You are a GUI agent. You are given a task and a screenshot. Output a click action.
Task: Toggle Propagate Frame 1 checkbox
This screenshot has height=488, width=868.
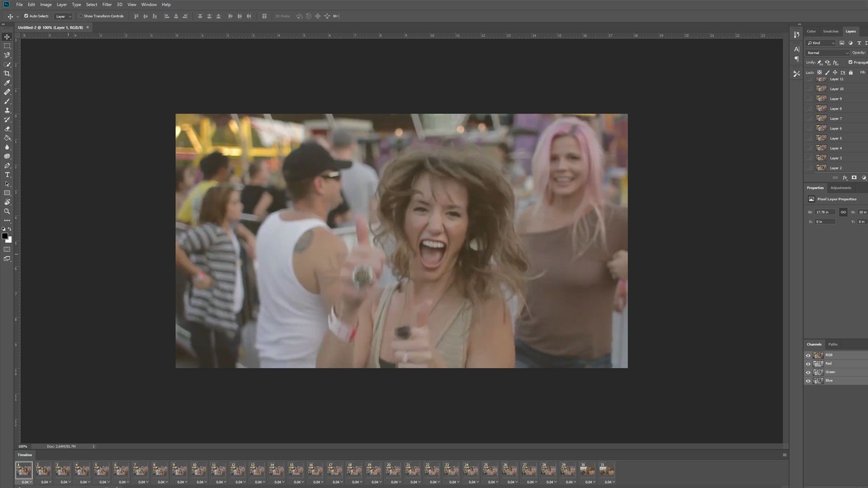[x=850, y=62]
